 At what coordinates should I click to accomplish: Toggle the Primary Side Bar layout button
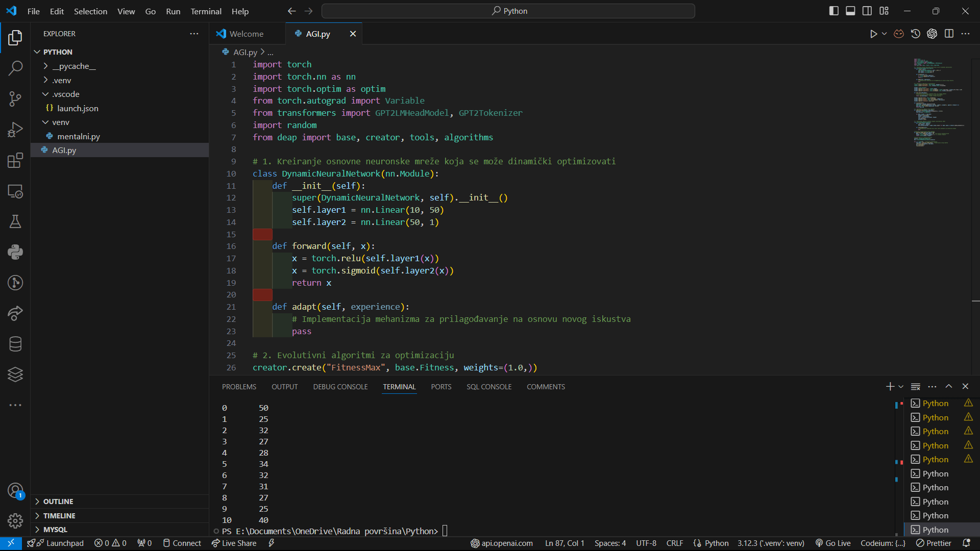[x=834, y=11]
